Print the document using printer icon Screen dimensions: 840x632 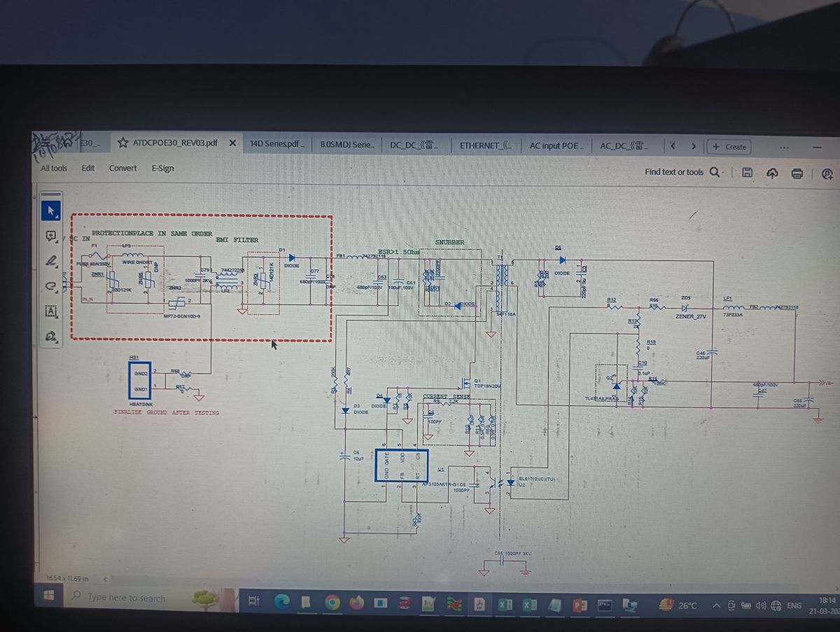[x=797, y=173]
